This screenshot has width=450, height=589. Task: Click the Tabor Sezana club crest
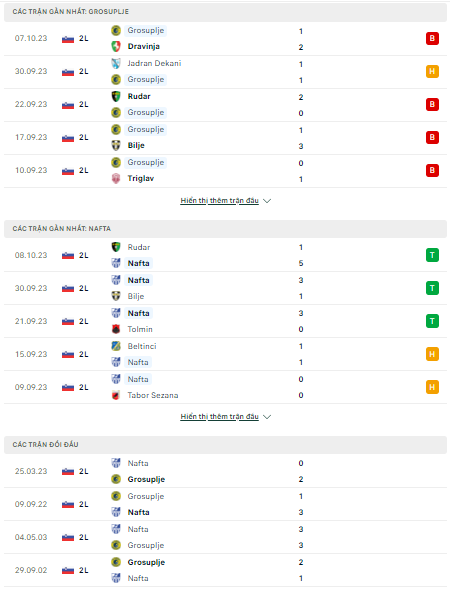[116, 395]
